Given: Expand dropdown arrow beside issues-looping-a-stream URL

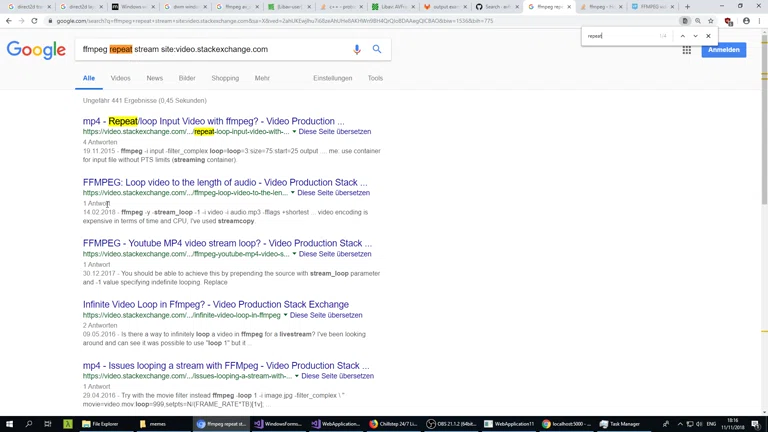Looking at the screenshot, I should coord(297,376).
